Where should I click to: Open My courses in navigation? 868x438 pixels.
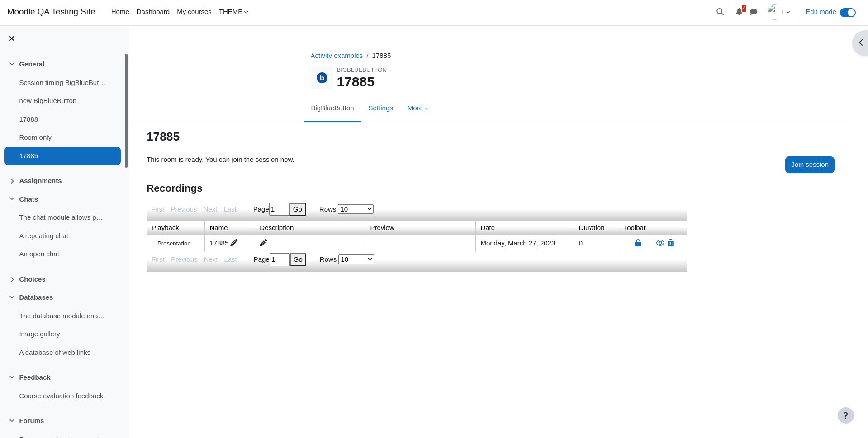pos(194,12)
